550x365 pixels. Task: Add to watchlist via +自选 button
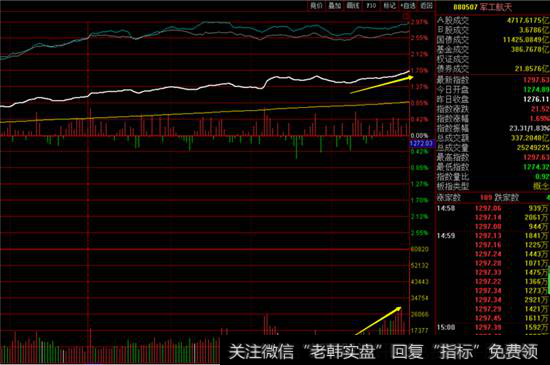point(408,6)
